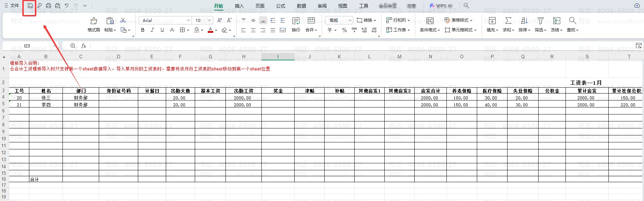The image size is (644, 201).
Task: Toggle italic formatting
Action: click(x=152, y=30)
